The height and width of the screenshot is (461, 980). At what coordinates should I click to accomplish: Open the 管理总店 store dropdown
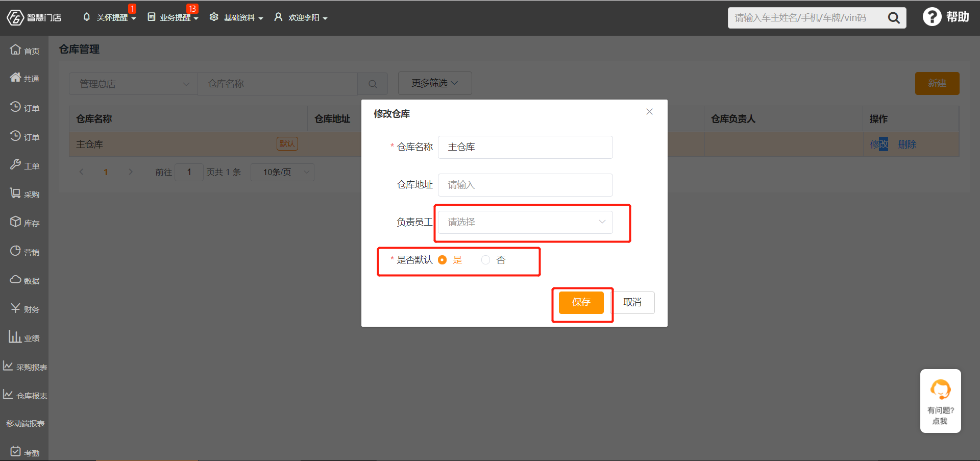133,84
